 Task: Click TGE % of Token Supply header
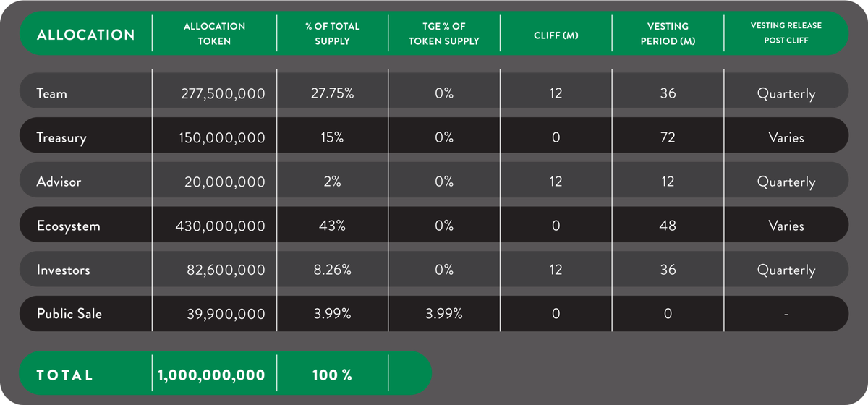click(x=444, y=34)
